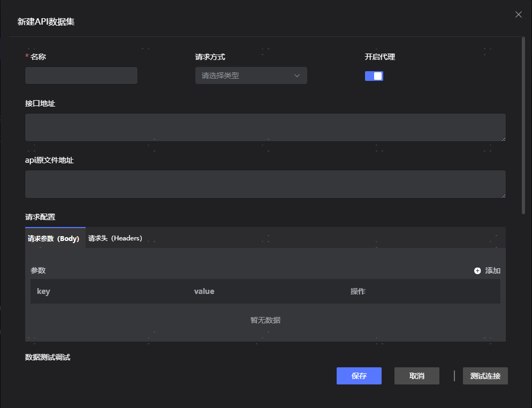
Task: Close the 新建API数据集 dialog with the X
Action: click(x=518, y=14)
